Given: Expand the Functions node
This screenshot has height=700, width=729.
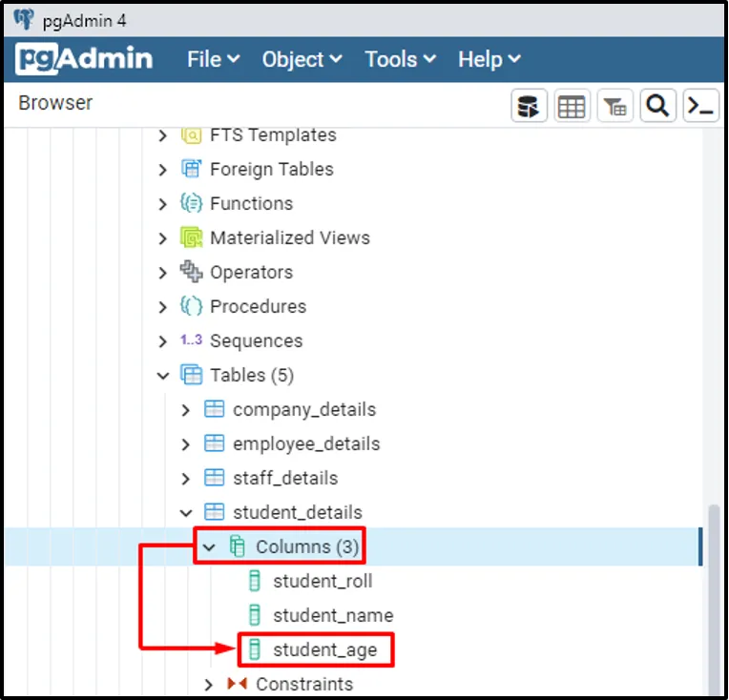Looking at the screenshot, I should coord(163,204).
